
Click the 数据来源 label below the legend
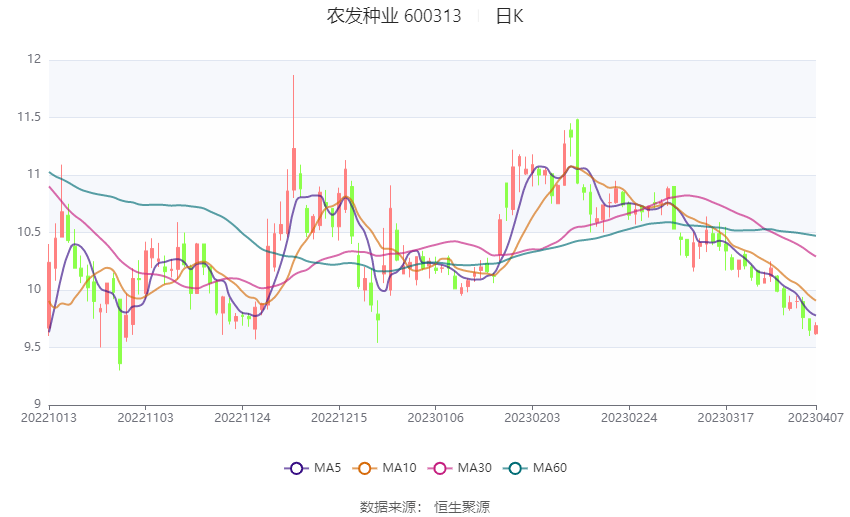(x=387, y=507)
